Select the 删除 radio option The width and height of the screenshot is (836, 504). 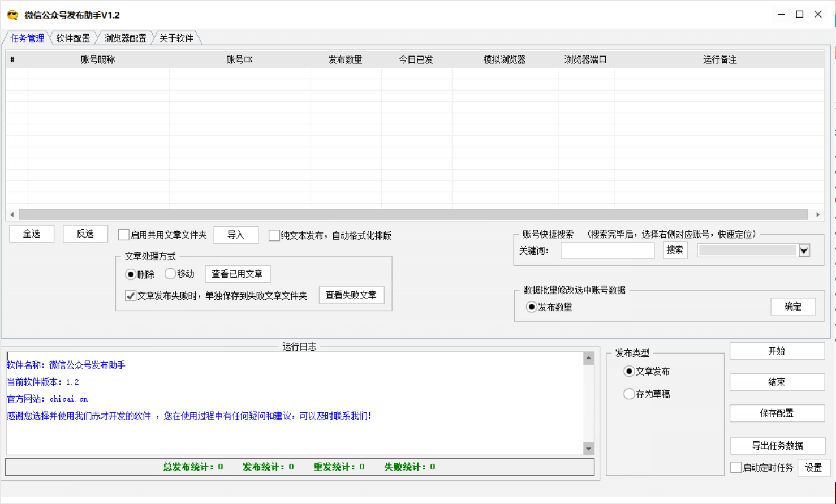pyautogui.click(x=131, y=274)
